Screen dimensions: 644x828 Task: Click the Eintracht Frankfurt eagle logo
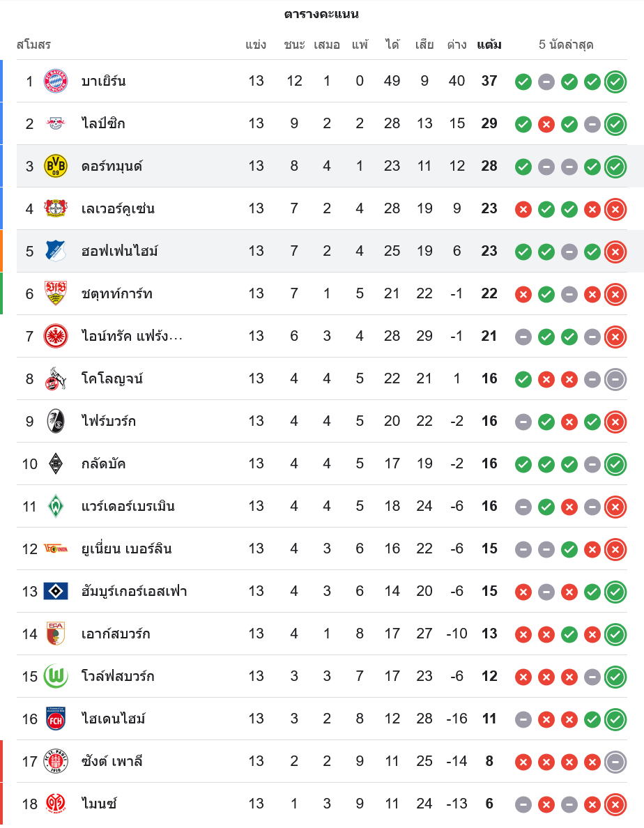(56, 336)
